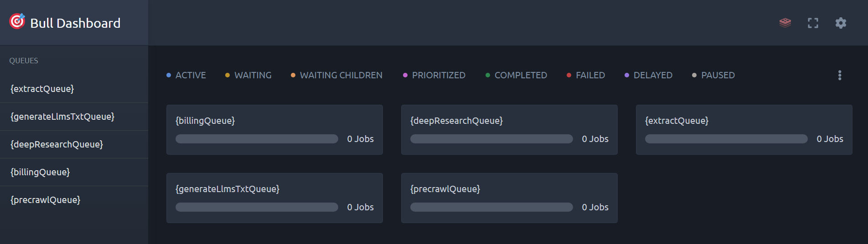Select {generateLlmsTxtQueue} in the sidebar
868x244 pixels.
coord(62,117)
